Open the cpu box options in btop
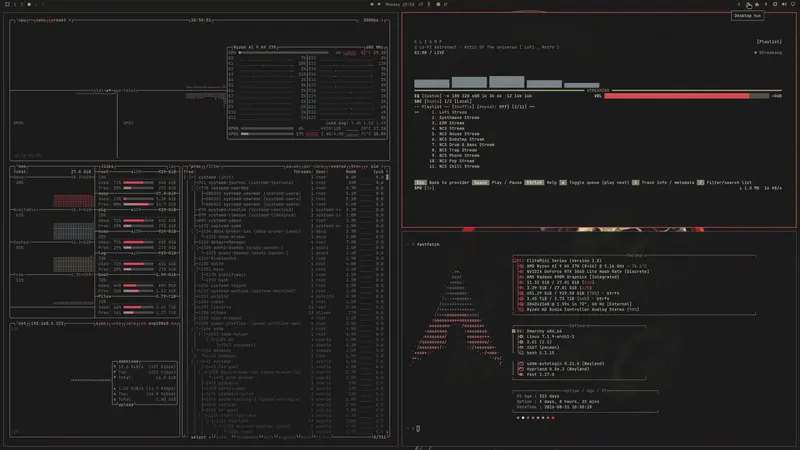 point(22,20)
